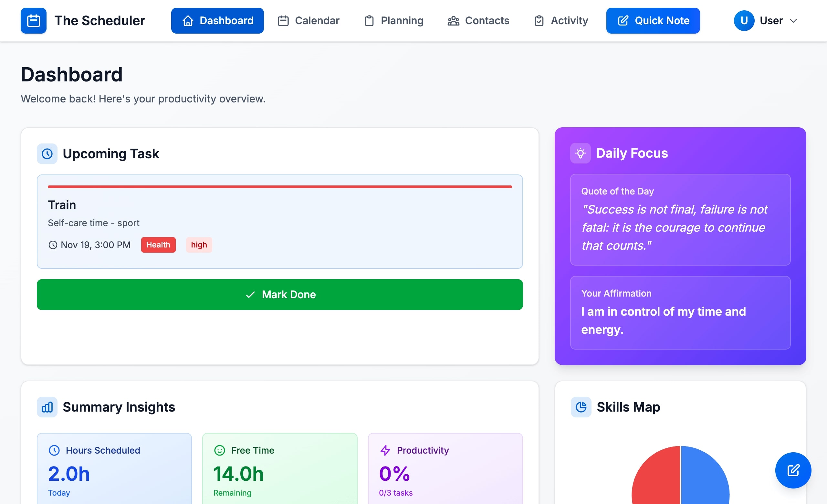Image resolution: width=827 pixels, height=504 pixels.
Task: Mark the Train task done
Action: [x=279, y=295]
